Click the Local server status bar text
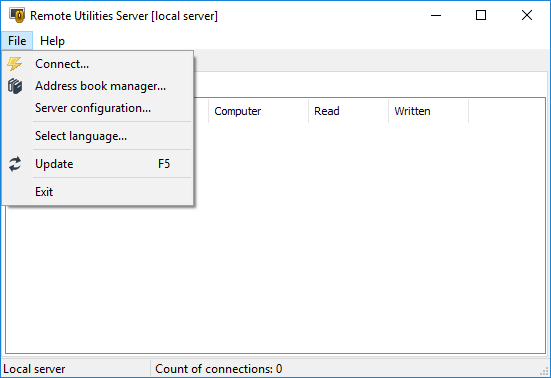 (x=34, y=369)
